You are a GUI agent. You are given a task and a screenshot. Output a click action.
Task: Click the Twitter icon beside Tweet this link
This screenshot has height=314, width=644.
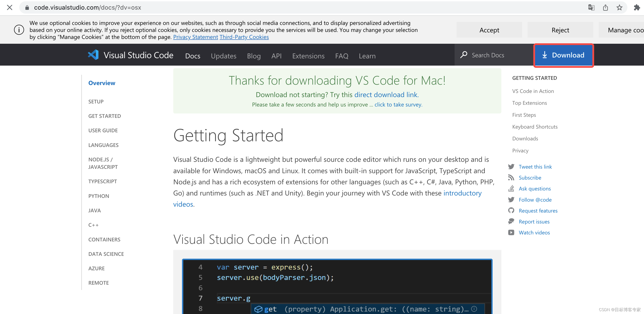511,166
